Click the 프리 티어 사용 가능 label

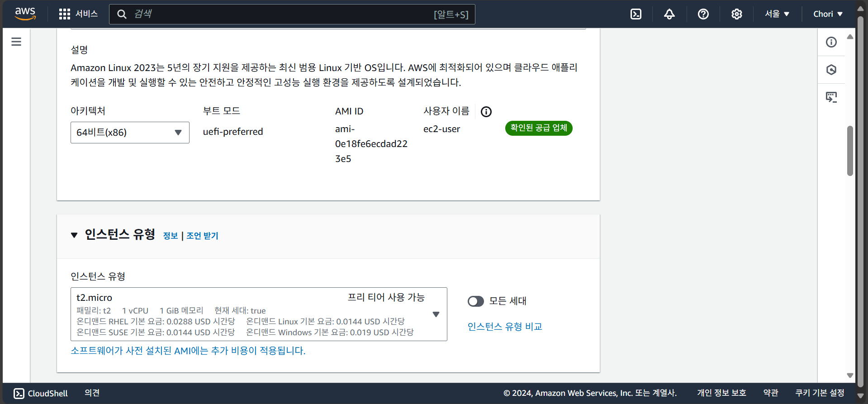[386, 297]
